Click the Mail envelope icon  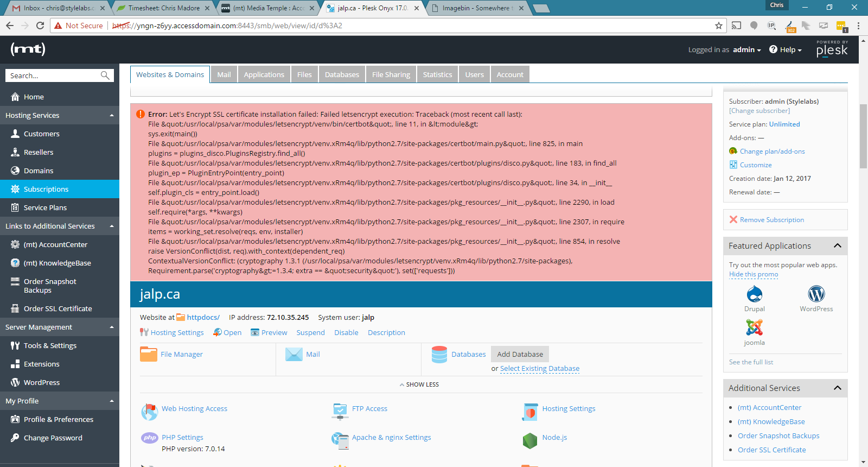click(x=294, y=354)
